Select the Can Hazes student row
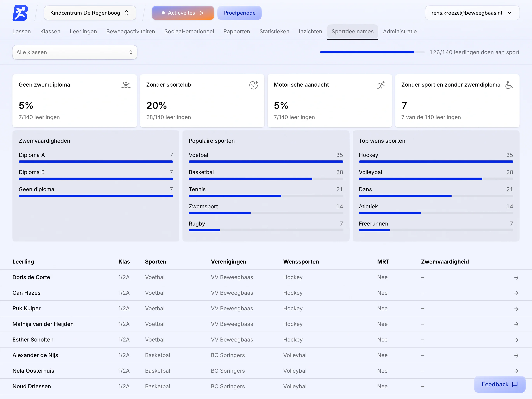This screenshot has height=399, width=532. 266,293
